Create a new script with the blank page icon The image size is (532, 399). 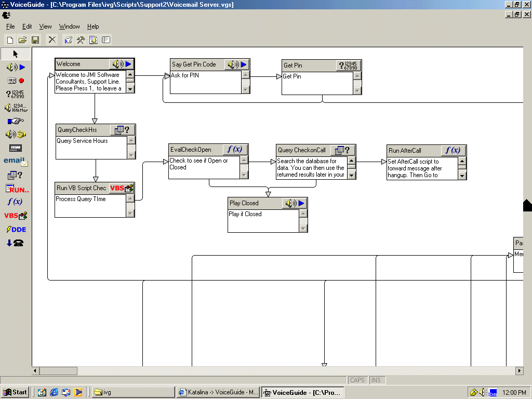coord(10,40)
